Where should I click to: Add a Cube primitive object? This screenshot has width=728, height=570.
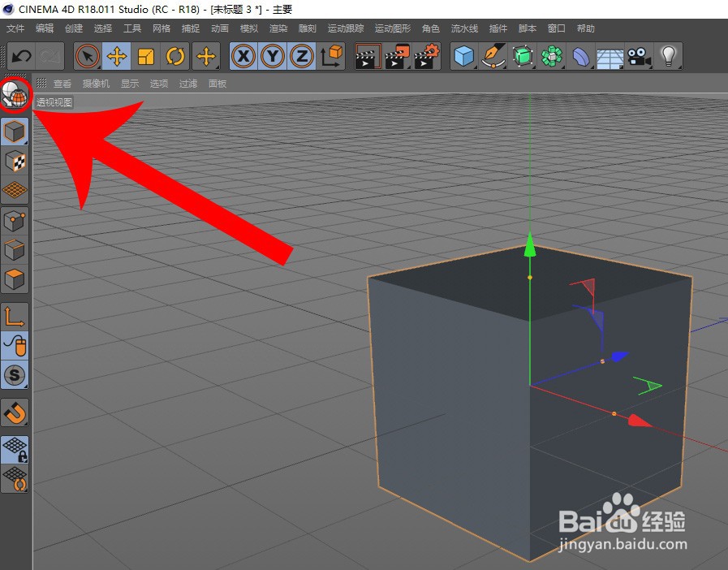[464, 56]
